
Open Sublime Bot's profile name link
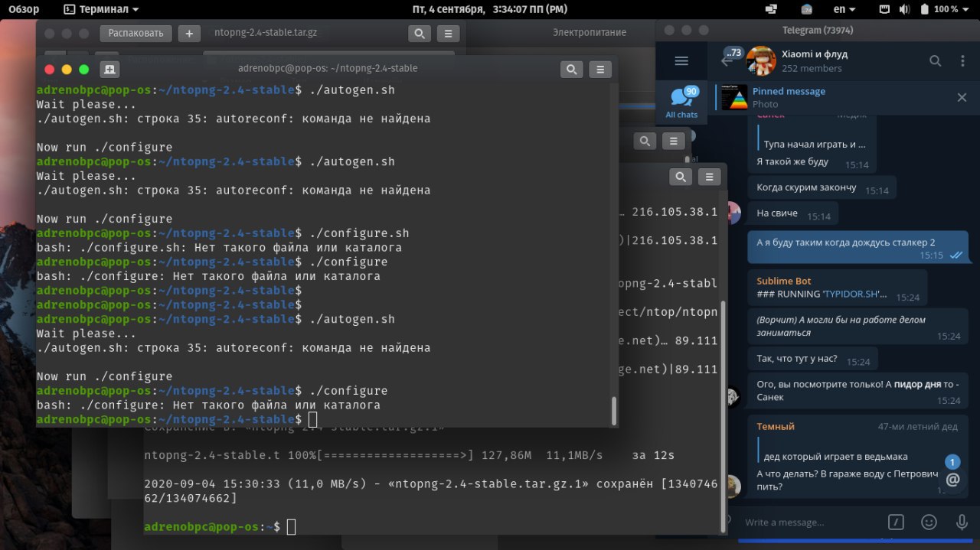784,281
